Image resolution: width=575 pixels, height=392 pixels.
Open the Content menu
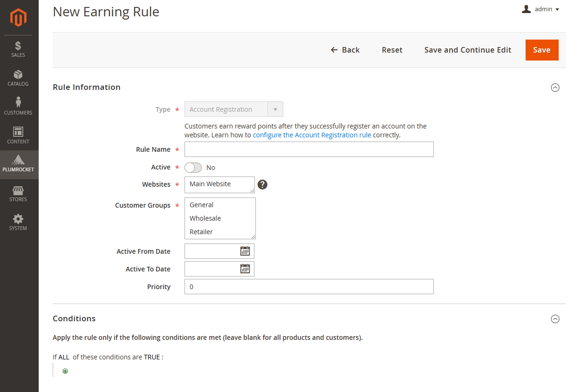click(x=19, y=136)
